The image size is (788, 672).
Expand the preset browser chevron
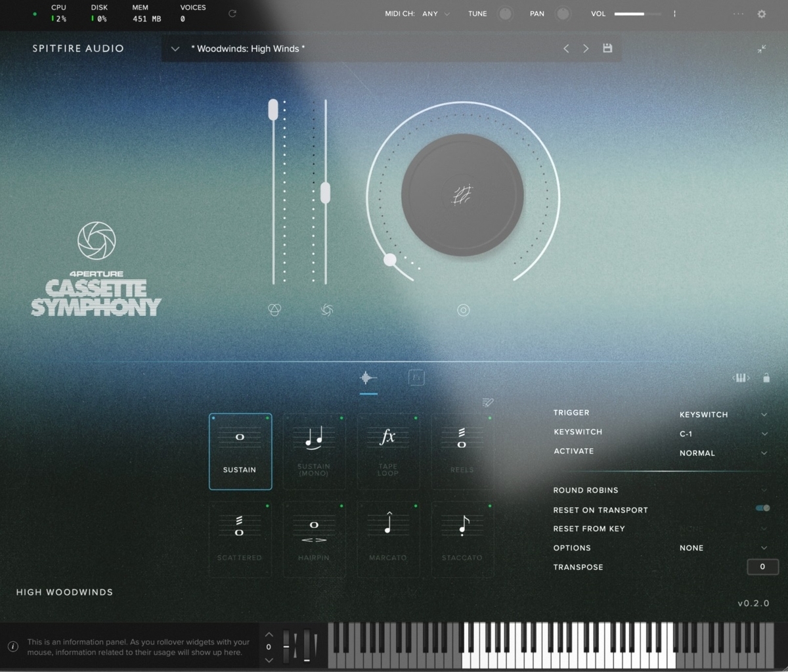(175, 49)
